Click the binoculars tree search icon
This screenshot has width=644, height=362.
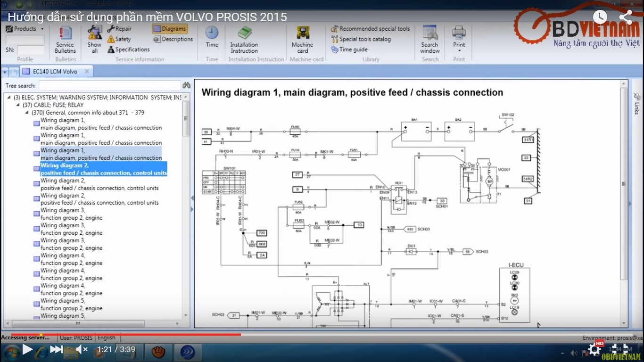click(186, 85)
